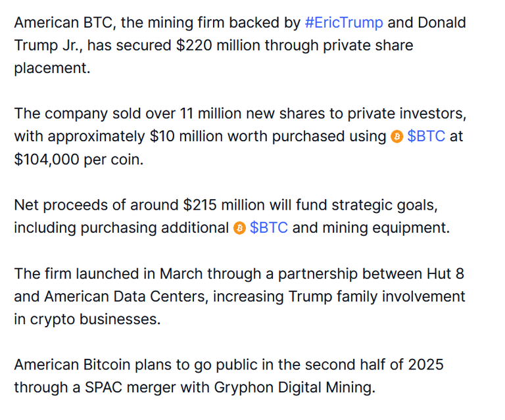Click the word 'March' in the fourth paragraph
Viewport: 505px width, 420px height.
[181, 274]
